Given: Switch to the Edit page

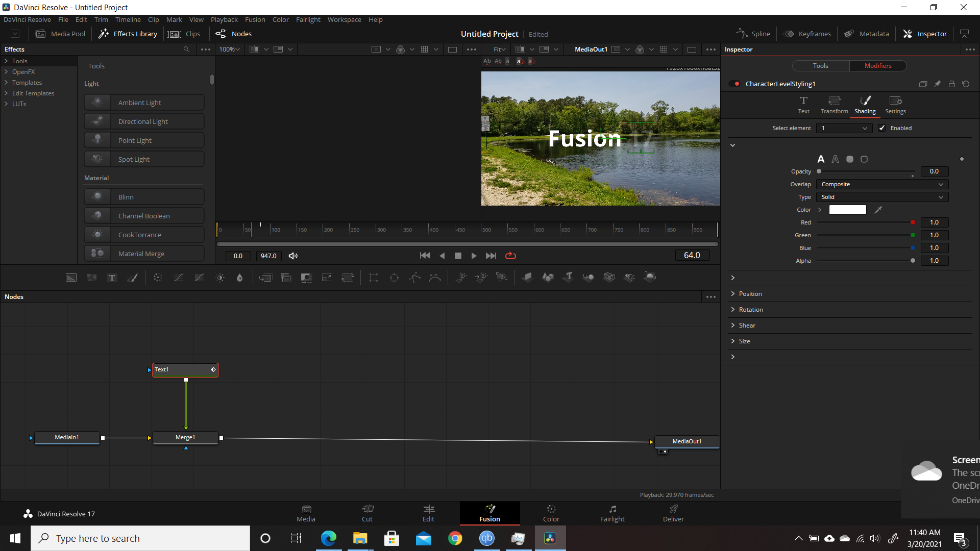Looking at the screenshot, I should pyautogui.click(x=428, y=513).
